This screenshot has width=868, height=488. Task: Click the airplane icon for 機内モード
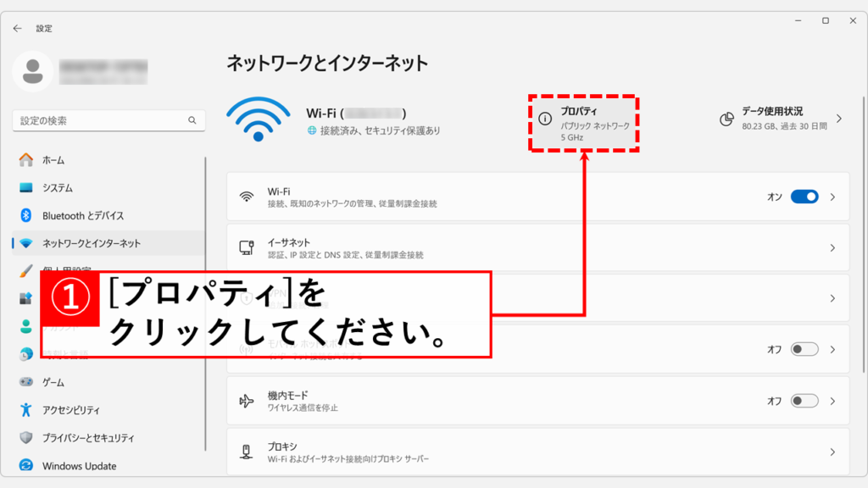(247, 401)
